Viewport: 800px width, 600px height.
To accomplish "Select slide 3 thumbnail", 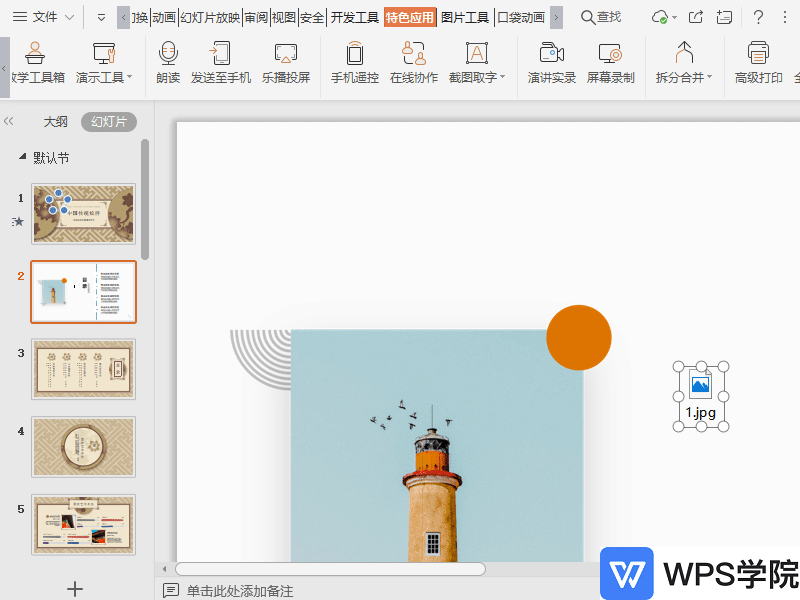I will pyautogui.click(x=83, y=369).
